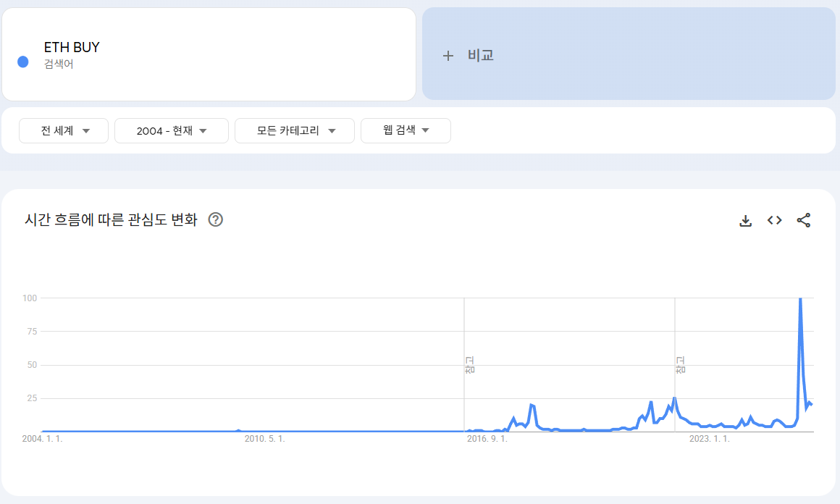Select the 참고 note marker near 2016

[x=469, y=365]
